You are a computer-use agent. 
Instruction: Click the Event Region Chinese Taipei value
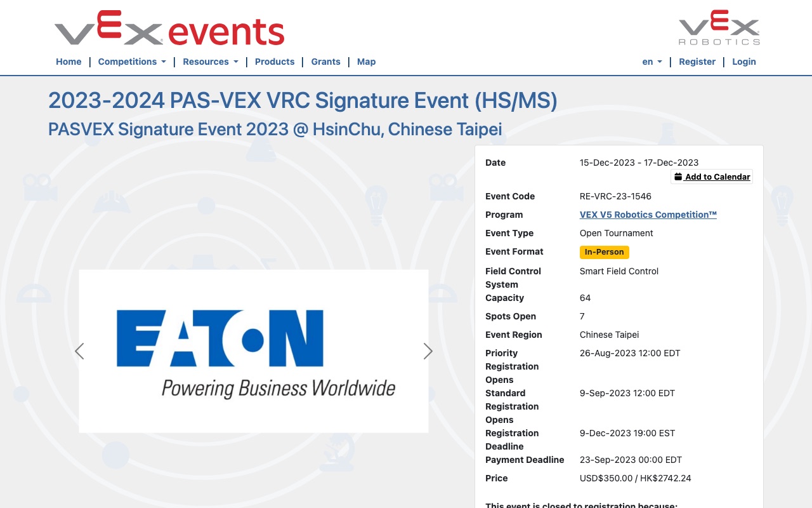609,335
